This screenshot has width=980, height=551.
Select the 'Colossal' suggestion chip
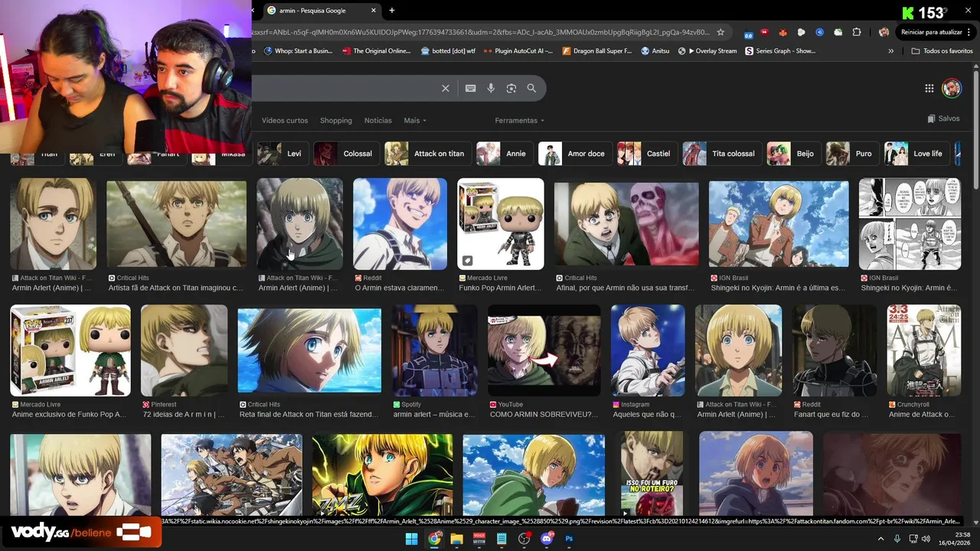[346, 154]
